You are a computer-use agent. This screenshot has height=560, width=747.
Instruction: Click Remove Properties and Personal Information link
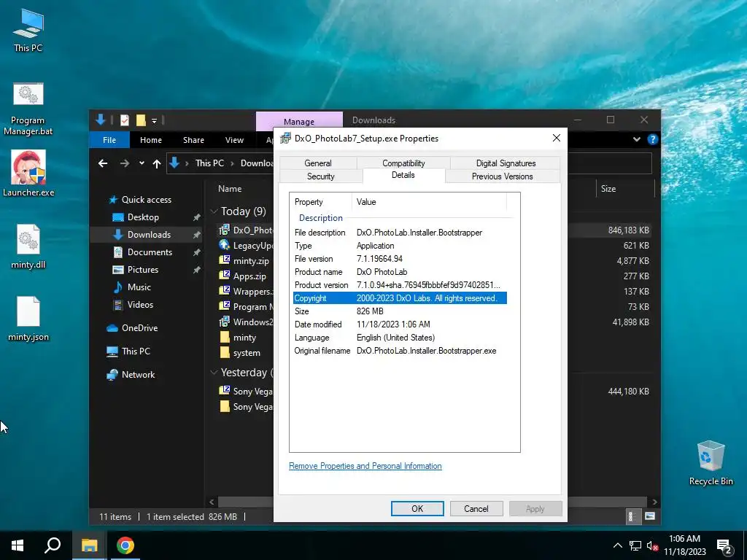365,466
